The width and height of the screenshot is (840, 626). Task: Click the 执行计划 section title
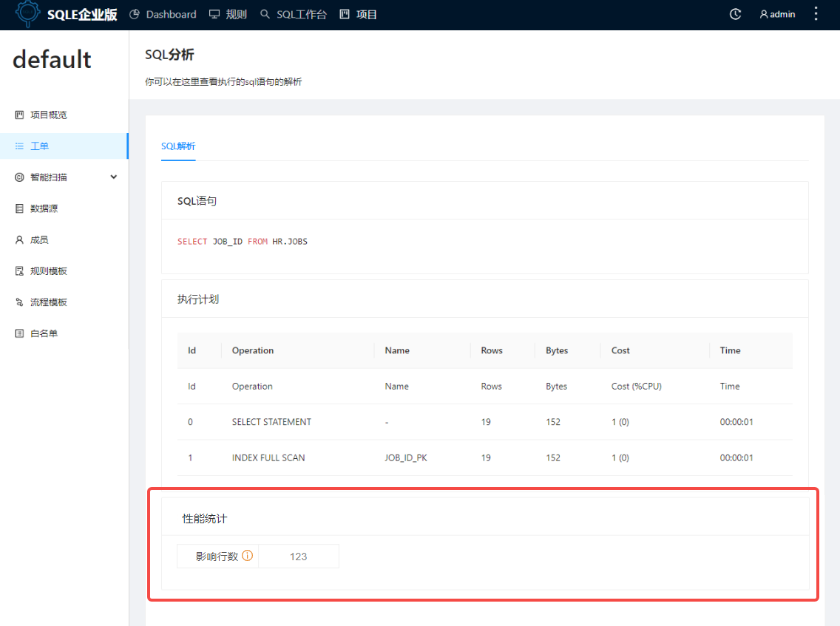tap(198, 299)
